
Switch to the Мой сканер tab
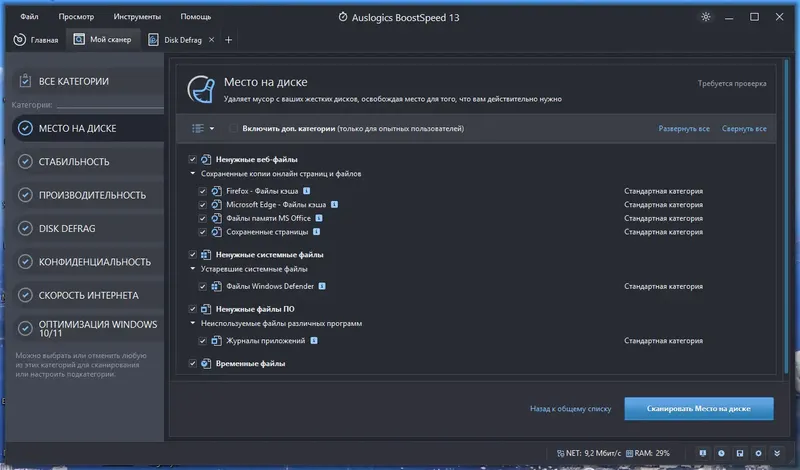[x=103, y=39]
